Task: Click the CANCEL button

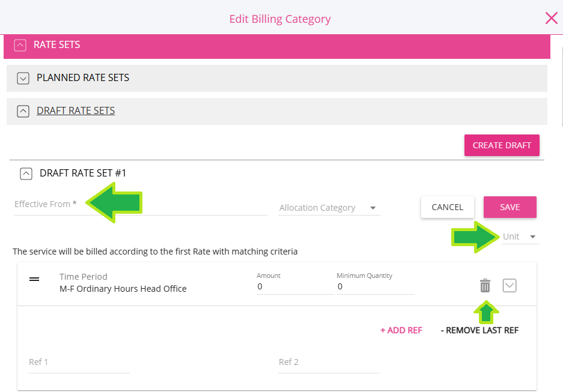Action: [x=447, y=207]
